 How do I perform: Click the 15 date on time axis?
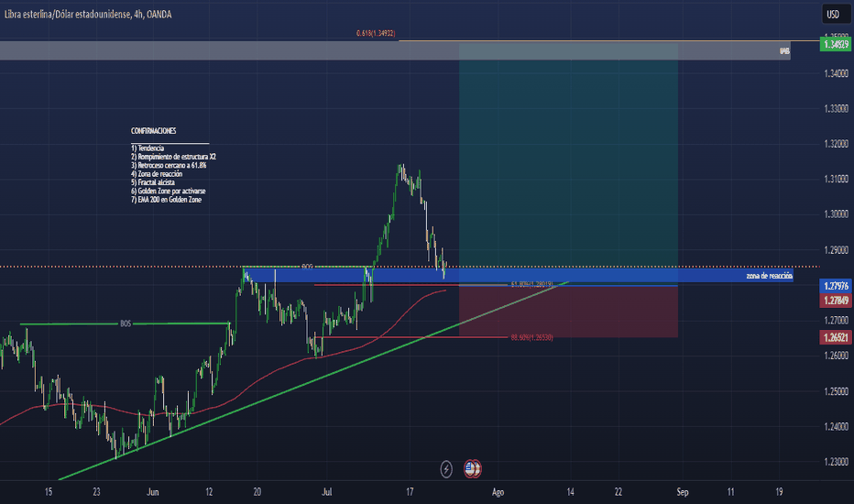(x=49, y=492)
